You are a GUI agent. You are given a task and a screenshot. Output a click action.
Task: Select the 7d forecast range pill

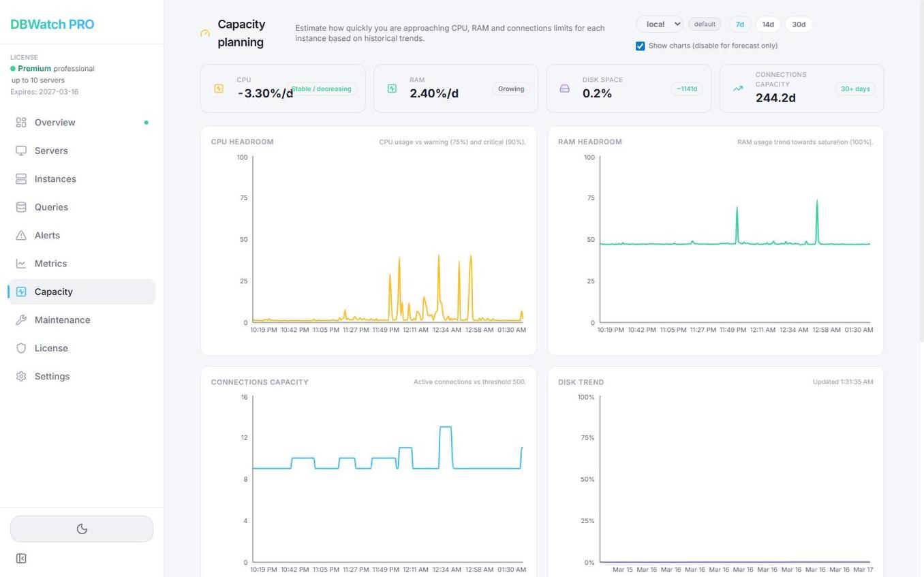[x=739, y=24]
